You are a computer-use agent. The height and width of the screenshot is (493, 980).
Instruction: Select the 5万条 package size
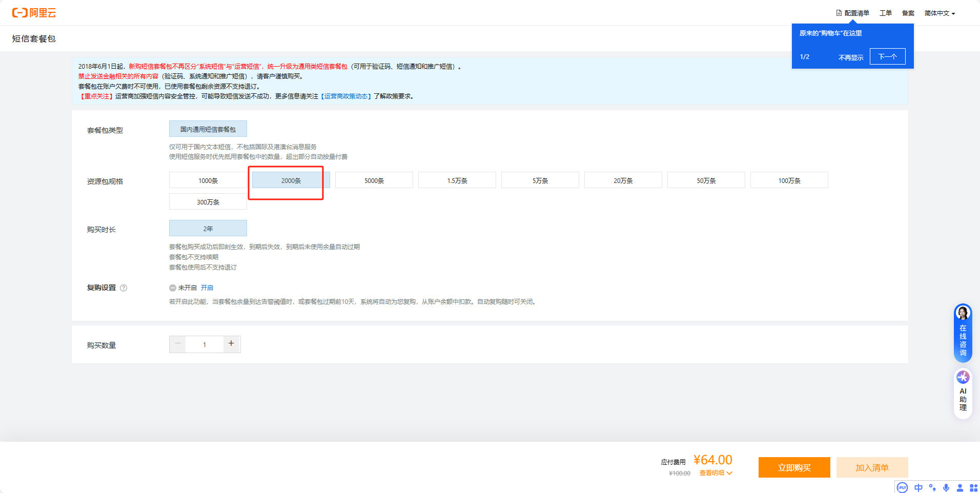point(540,180)
